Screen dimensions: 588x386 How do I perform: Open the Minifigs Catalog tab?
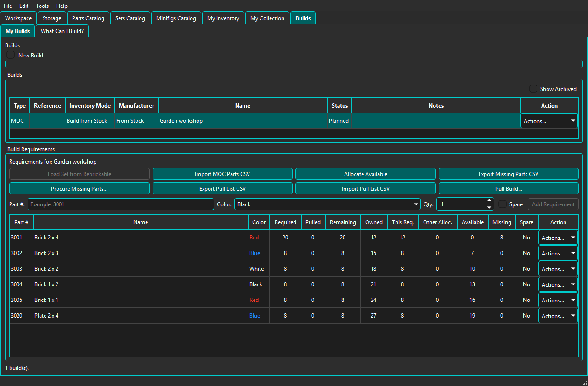pyautogui.click(x=176, y=18)
